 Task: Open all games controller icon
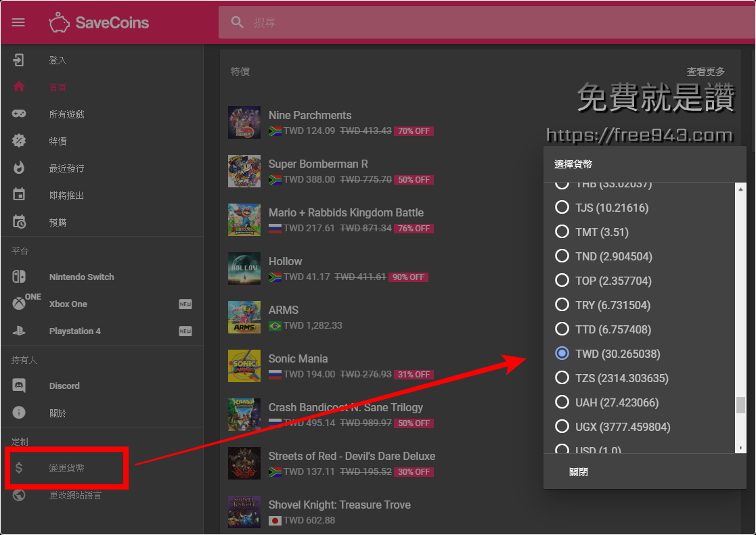click(19, 114)
